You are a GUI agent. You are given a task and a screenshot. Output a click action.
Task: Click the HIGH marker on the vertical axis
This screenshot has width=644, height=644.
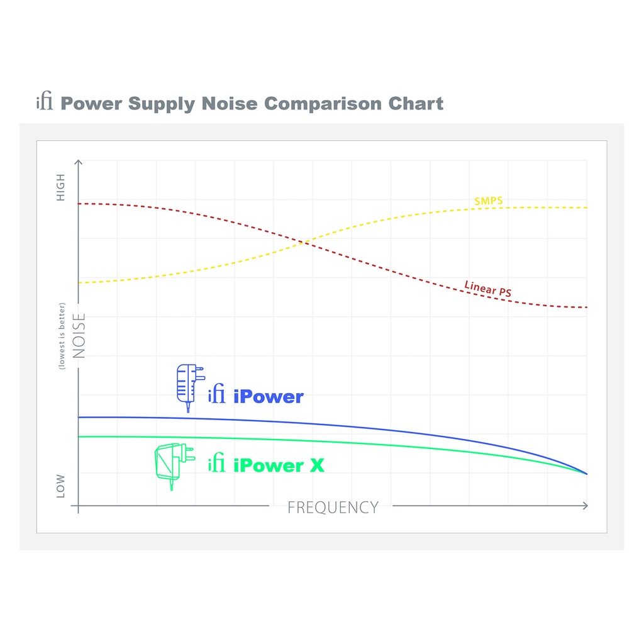pos(61,187)
